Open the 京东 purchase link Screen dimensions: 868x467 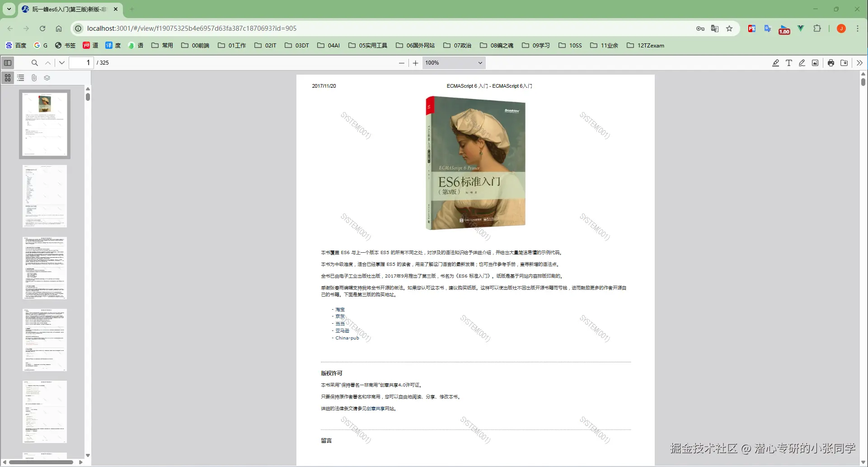coord(340,316)
